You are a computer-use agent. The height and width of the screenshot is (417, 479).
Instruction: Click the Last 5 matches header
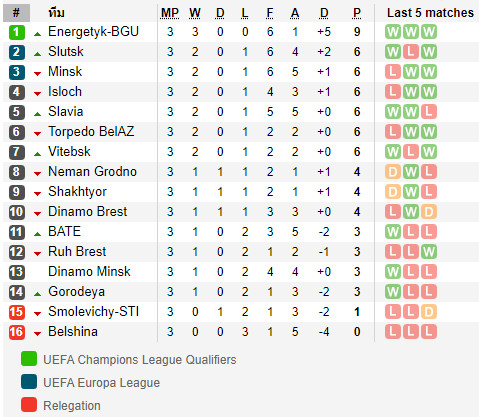coord(430,13)
